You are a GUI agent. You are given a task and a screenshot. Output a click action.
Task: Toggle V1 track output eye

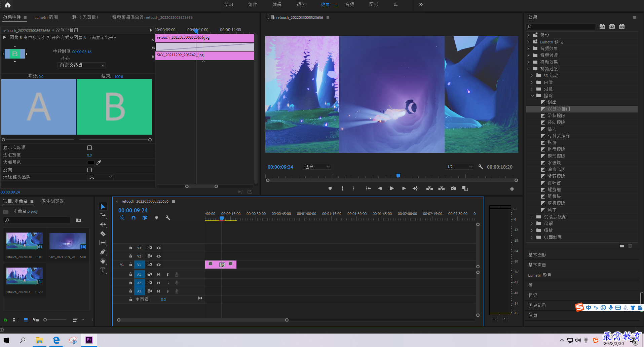coord(158,265)
